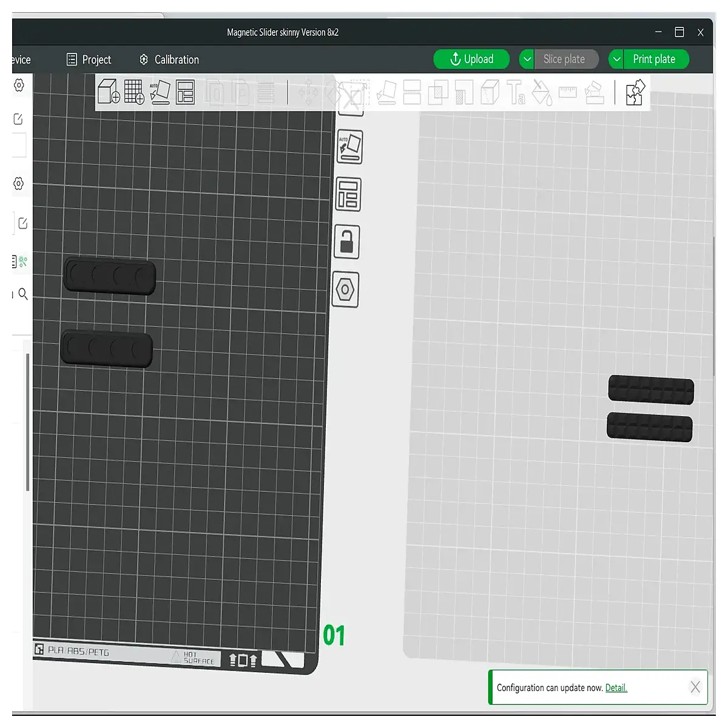Click the left sidebar vertical scrollbar

click(27, 422)
